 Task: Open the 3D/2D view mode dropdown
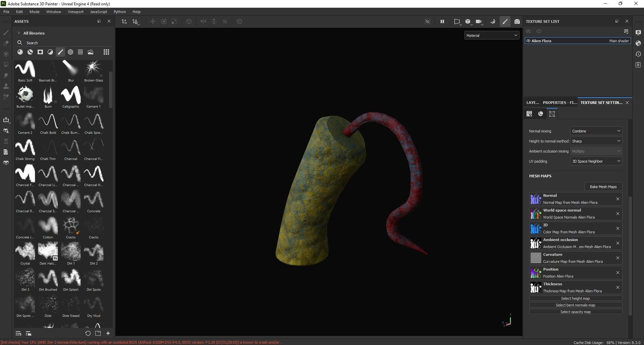pos(468,22)
